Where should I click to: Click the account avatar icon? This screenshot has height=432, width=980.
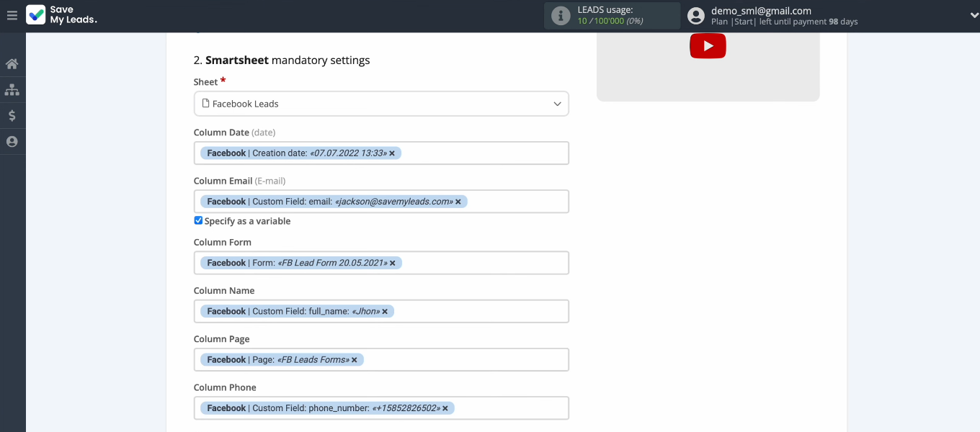click(x=695, y=16)
